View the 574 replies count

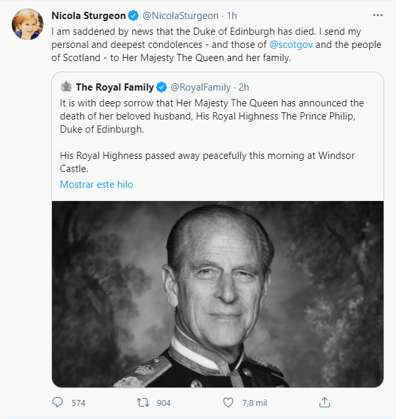pyautogui.click(x=78, y=403)
